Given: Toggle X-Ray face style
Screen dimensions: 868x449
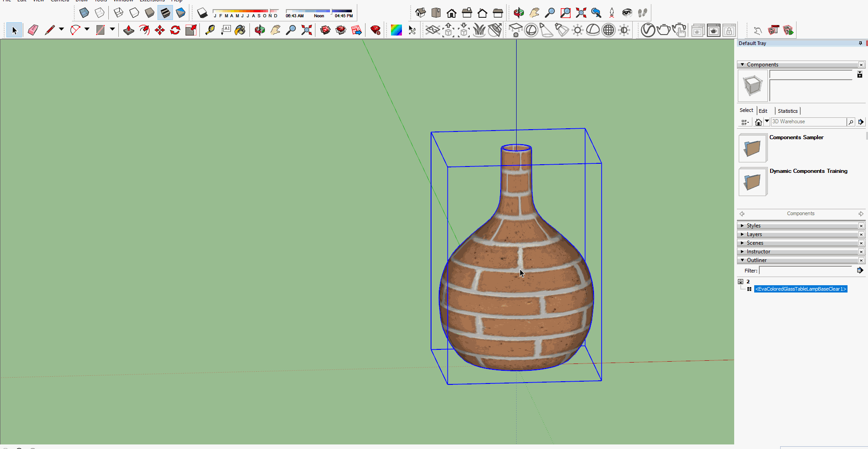Looking at the screenshot, I should coord(84,13).
